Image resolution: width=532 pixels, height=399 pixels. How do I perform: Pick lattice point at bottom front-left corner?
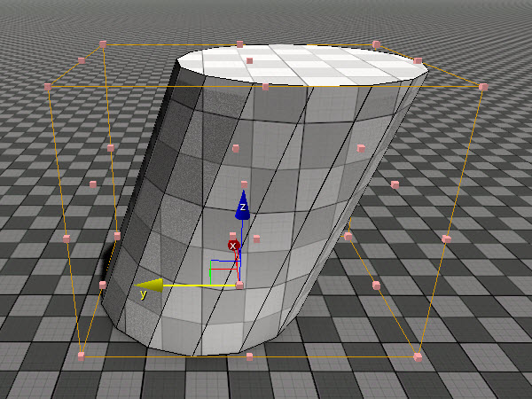(x=81, y=356)
